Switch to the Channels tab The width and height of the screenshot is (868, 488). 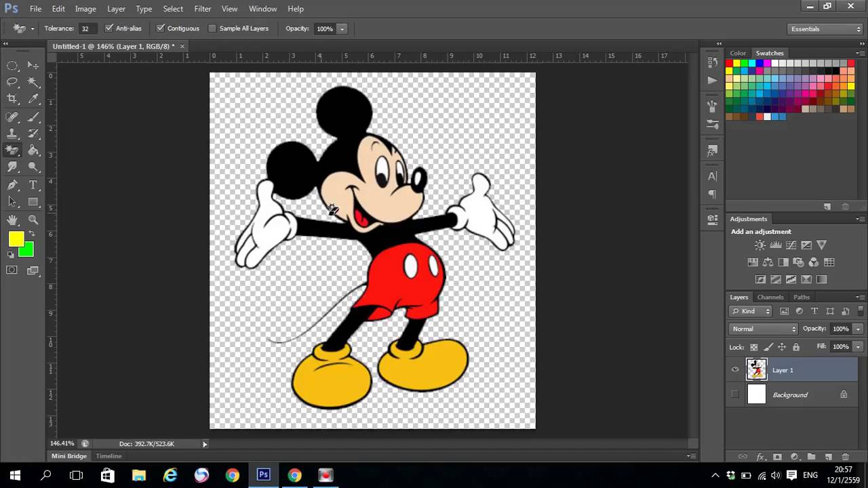(x=770, y=297)
